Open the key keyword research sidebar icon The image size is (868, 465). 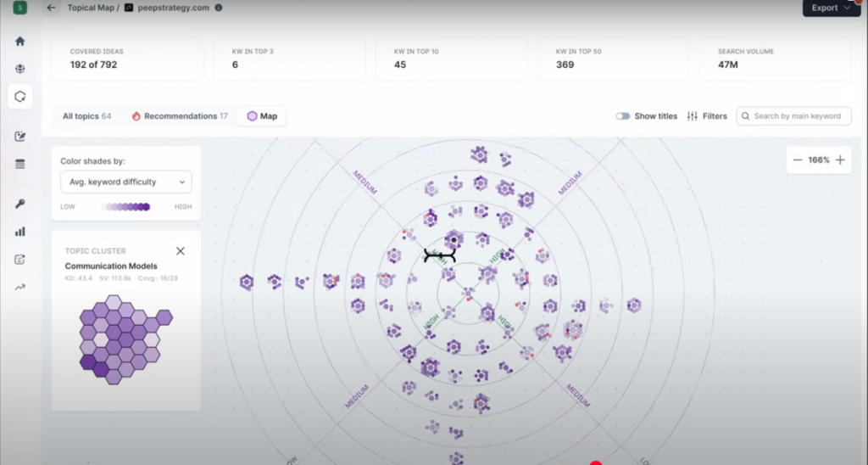[20, 204]
